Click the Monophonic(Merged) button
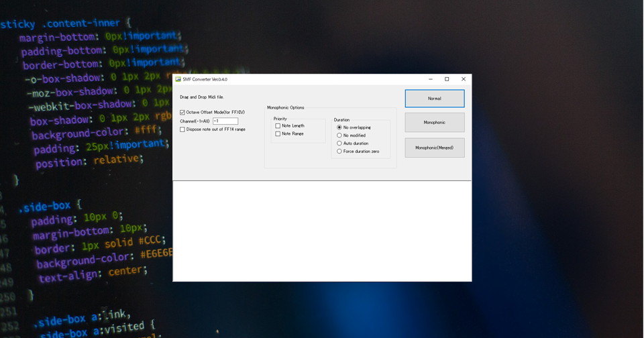The height and width of the screenshot is (338, 644). (x=435, y=148)
